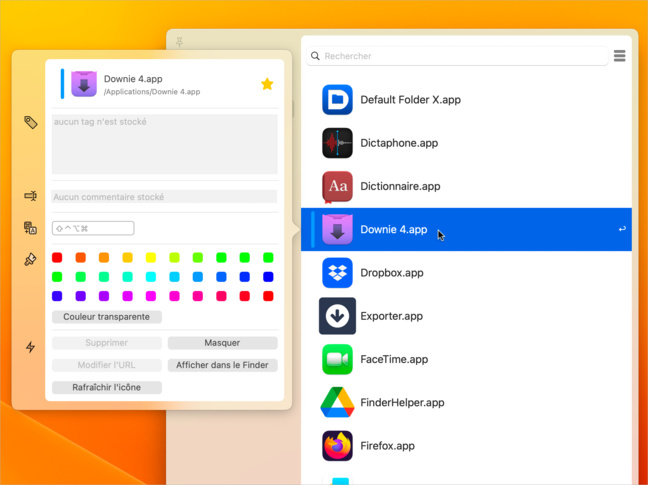Click the Downie 4.app title in details panel

pyautogui.click(x=133, y=79)
